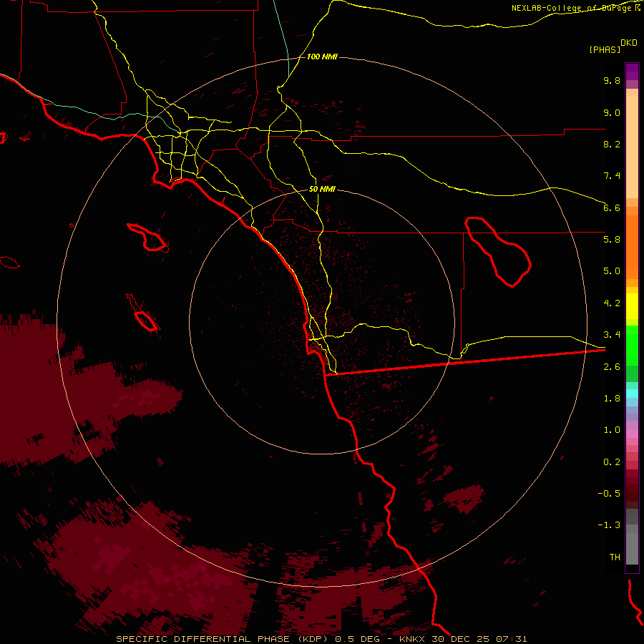Pick the purple top segment of color bar
Viewport: 644px width, 644px height.
tap(632, 72)
